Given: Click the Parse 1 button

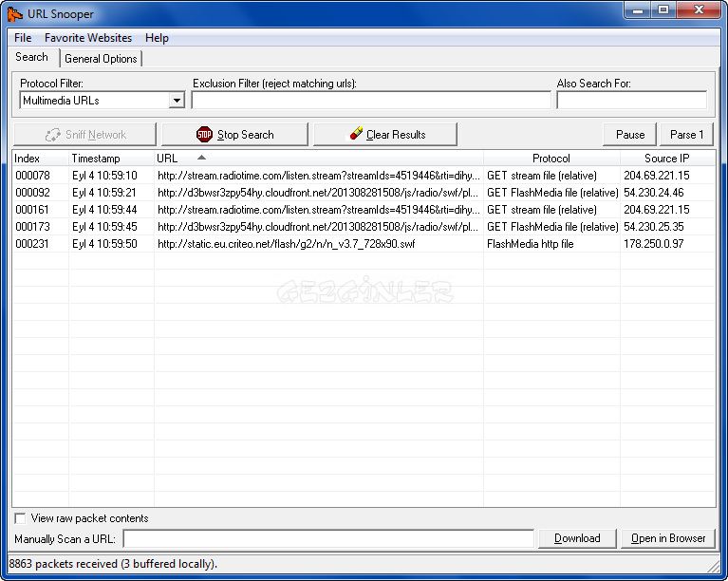Looking at the screenshot, I should (686, 135).
